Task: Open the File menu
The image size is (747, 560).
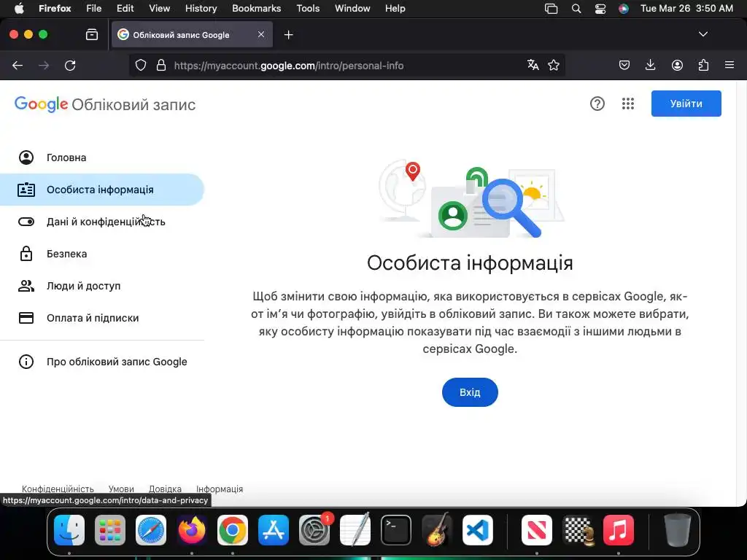Action: pyautogui.click(x=94, y=8)
